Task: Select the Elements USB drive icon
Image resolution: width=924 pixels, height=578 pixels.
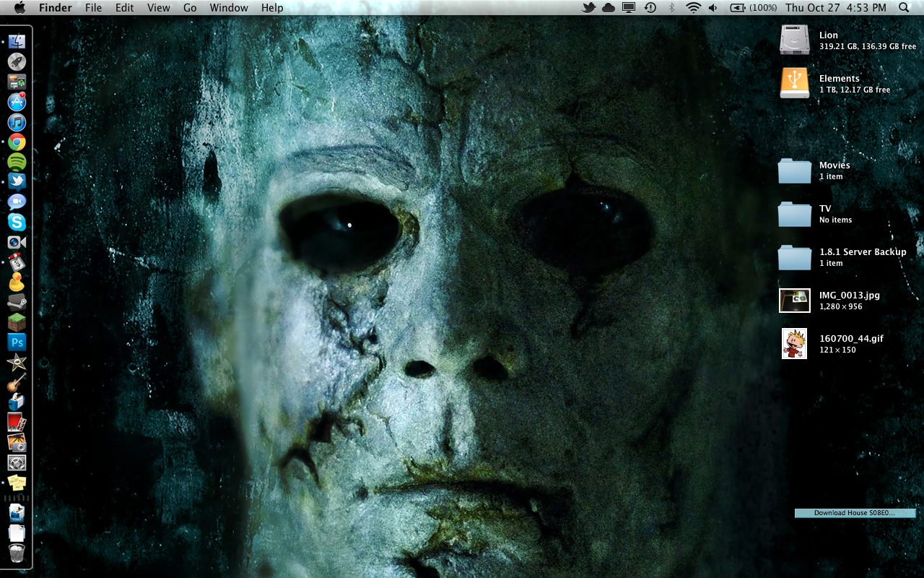Action: (x=795, y=83)
